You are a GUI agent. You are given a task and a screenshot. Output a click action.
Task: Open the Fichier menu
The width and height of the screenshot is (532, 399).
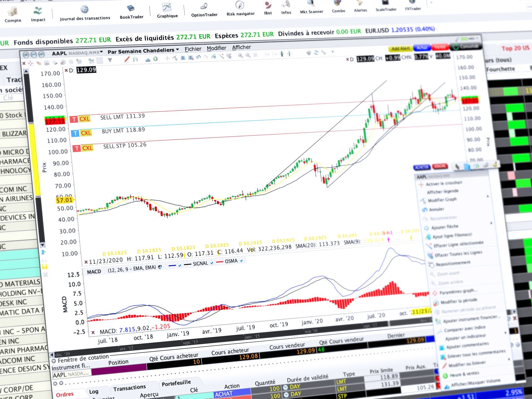[193, 49]
